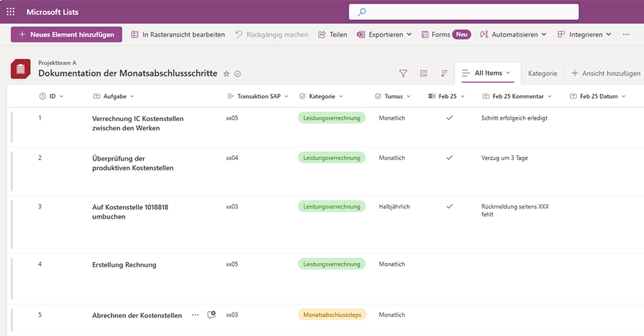Click the comment Rückmeldung seitens XXX fehlt
Image resolution: width=644 pixels, height=336 pixels.
click(515, 210)
